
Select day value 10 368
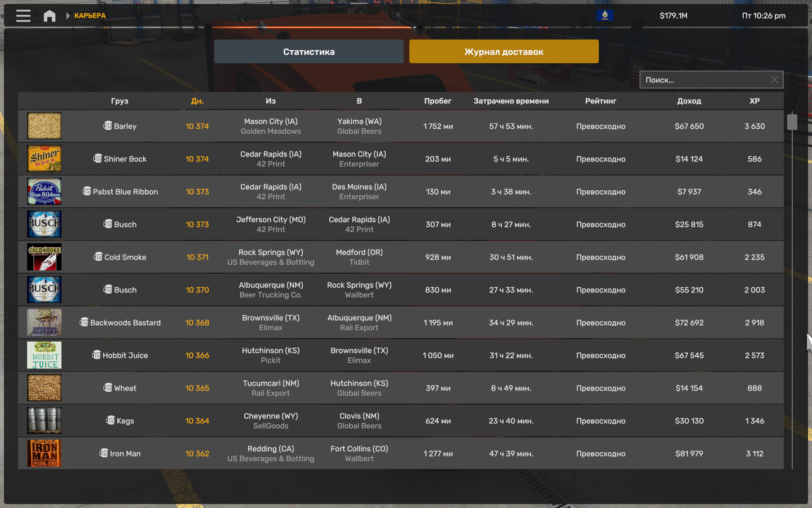(x=197, y=322)
